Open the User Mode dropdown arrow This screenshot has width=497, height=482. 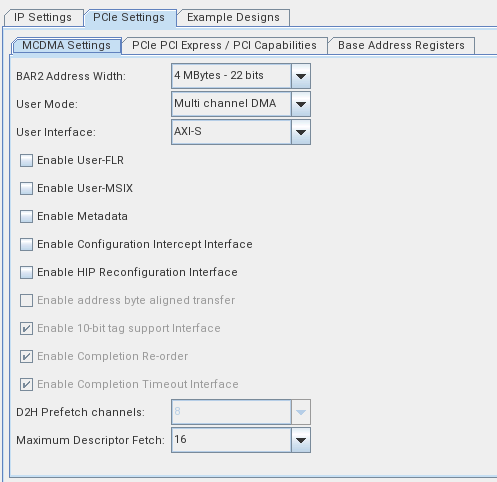(x=301, y=104)
